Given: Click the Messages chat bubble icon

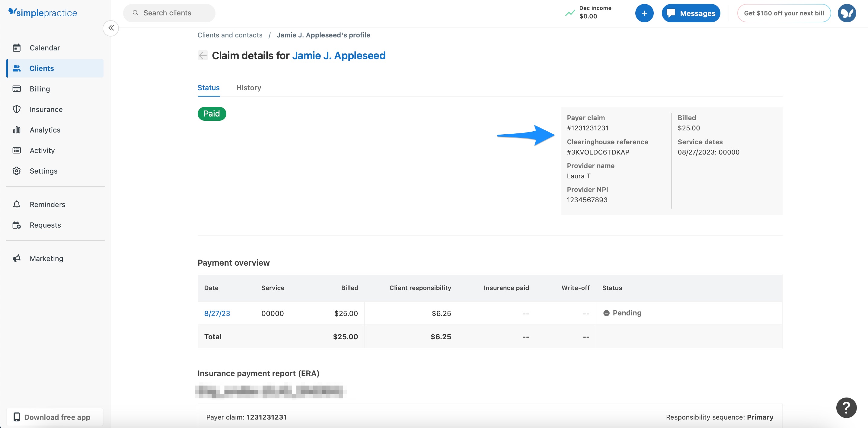Looking at the screenshot, I should click(671, 13).
